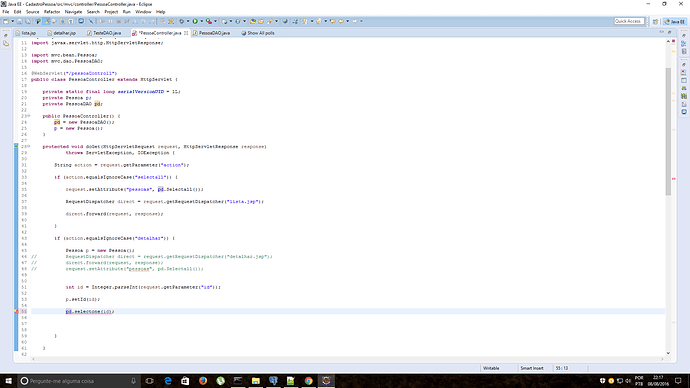The width and height of the screenshot is (690, 388).
Task: Open the Help menu
Action: (161, 12)
